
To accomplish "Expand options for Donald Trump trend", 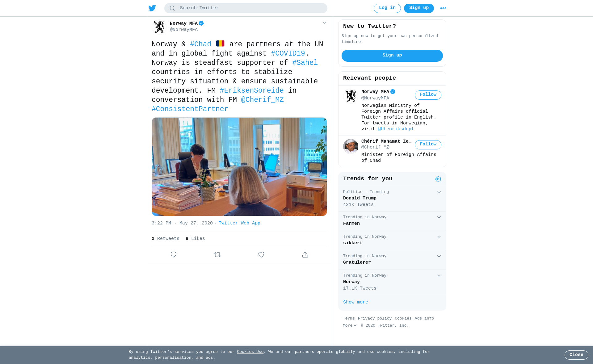I will pyautogui.click(x=439, y=192).
